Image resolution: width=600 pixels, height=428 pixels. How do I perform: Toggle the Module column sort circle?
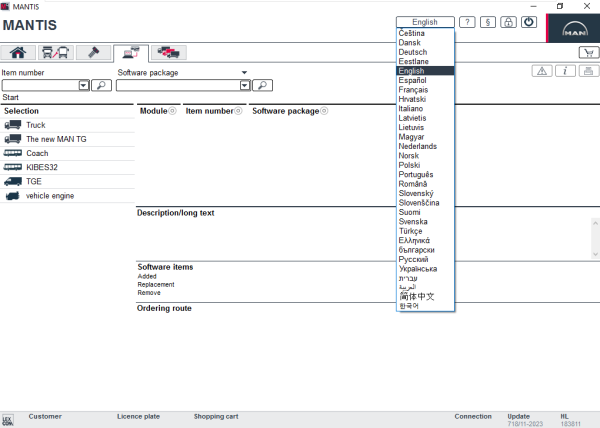[x=173, y=111]
